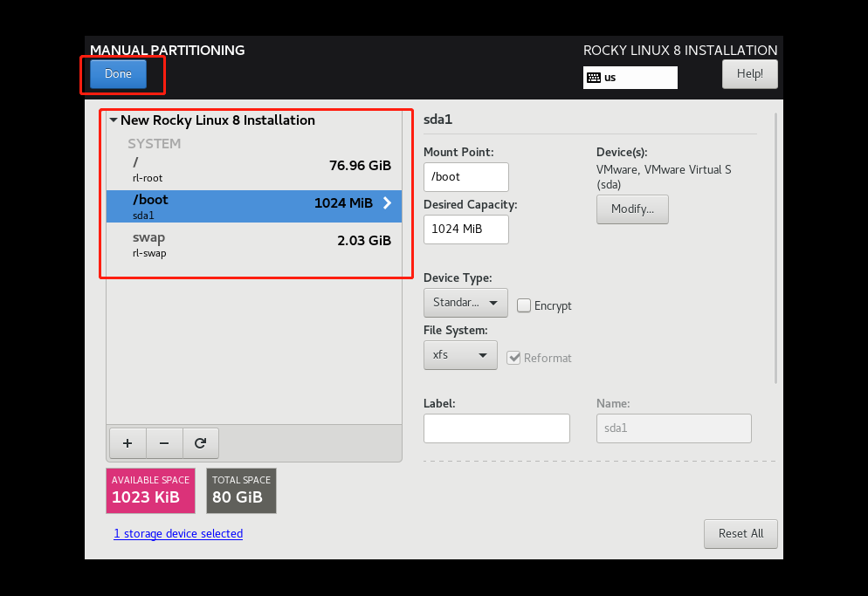Reload storage configuration with the refresh icon
The image size is (868, 596).
pyautogui.click(x=200, y=443)
